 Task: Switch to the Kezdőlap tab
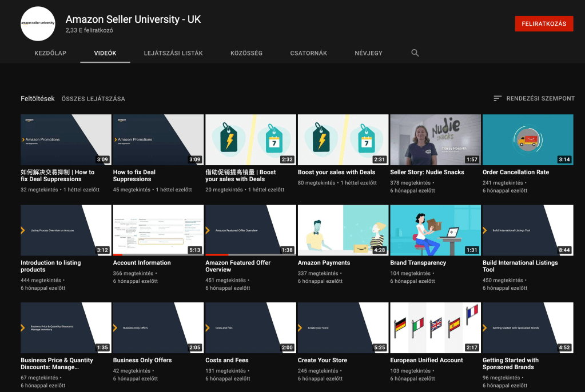click(50, 53)
